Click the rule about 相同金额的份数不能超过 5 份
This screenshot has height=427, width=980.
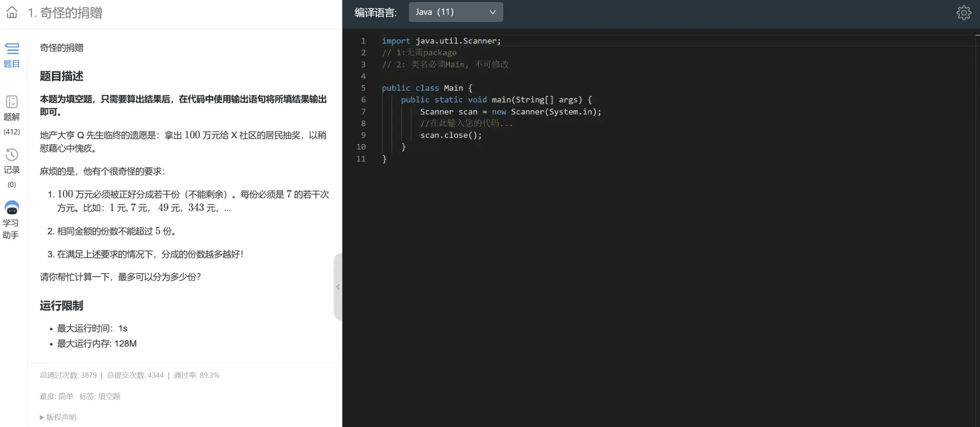[x=117, y=231]
